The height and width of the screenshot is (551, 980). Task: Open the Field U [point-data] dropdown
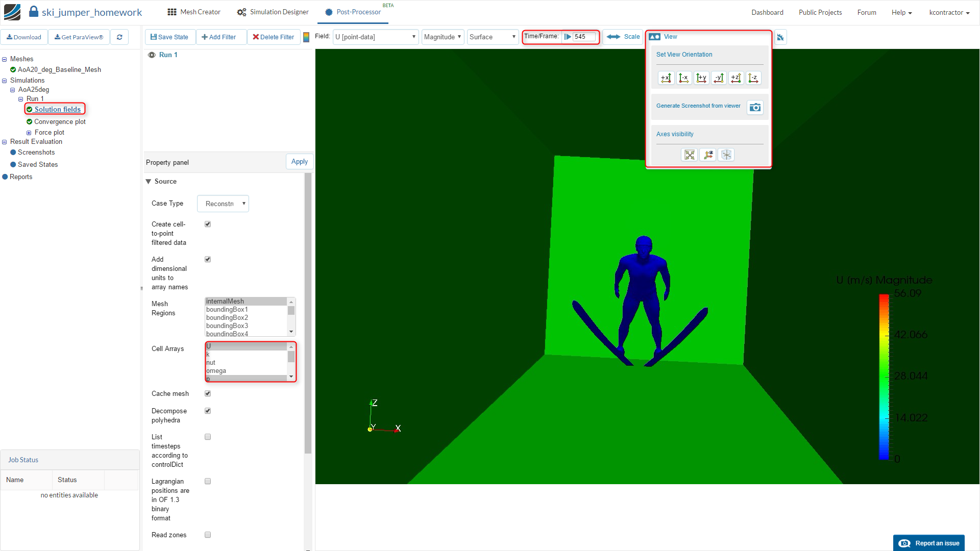tap(376, 37)
